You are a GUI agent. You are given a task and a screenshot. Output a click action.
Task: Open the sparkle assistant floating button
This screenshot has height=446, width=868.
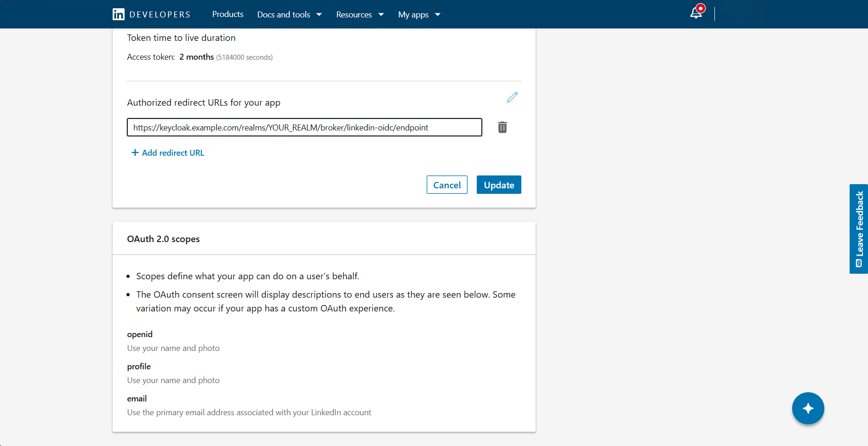(x=808, y=408)
